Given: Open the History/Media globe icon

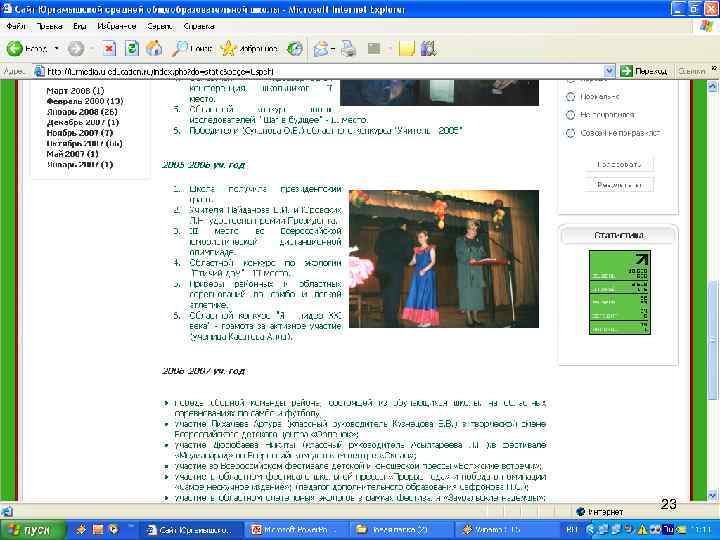Looking at the screenshot, I should (295, 48).
